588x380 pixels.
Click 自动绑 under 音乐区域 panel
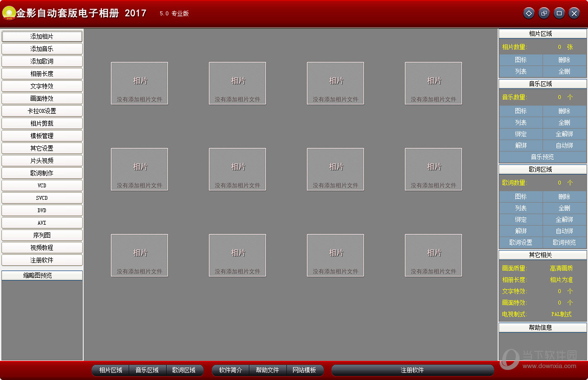point(565,145)
